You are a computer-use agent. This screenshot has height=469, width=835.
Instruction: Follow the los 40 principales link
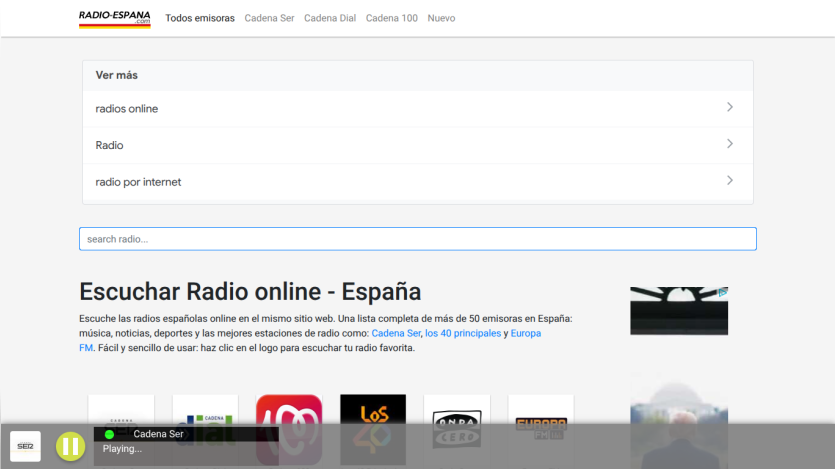463,333
